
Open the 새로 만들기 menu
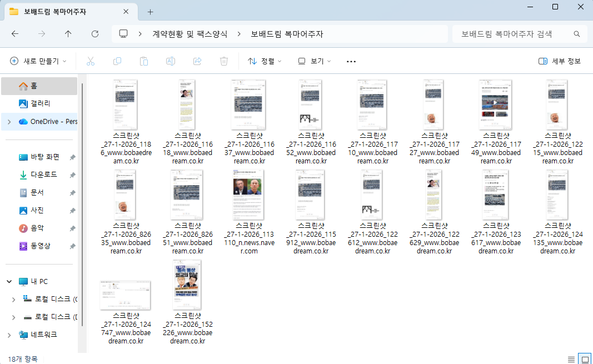point(38,61)
